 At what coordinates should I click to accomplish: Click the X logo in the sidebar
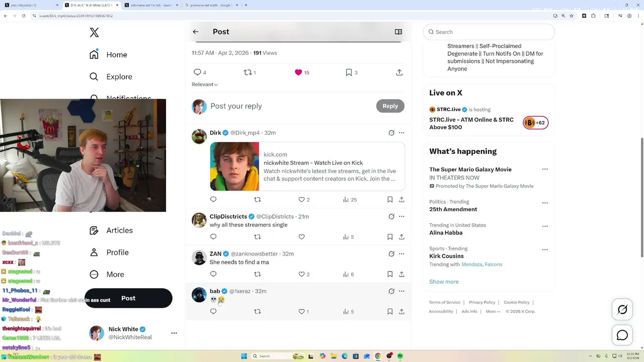click(x=94, y=33)
